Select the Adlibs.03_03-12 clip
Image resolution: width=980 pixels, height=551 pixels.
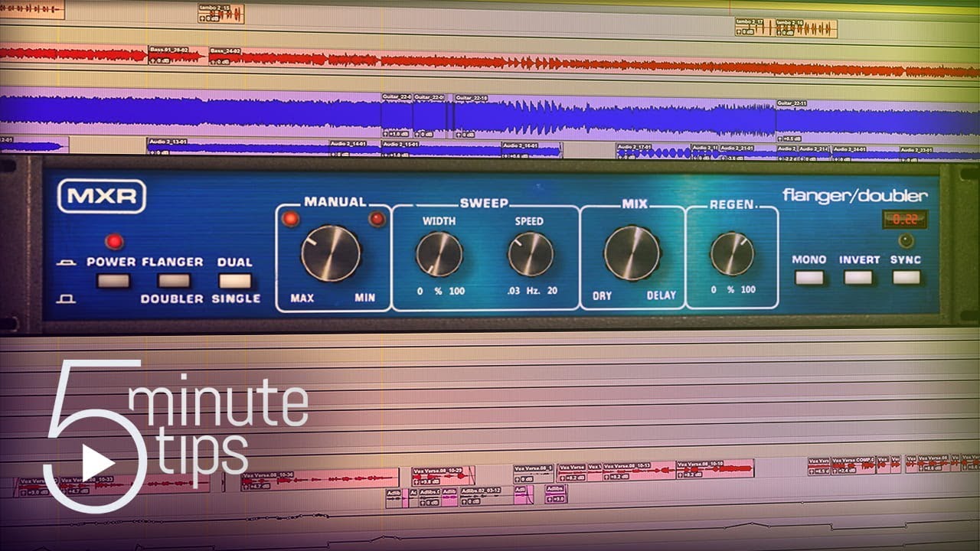pos(486,496)
